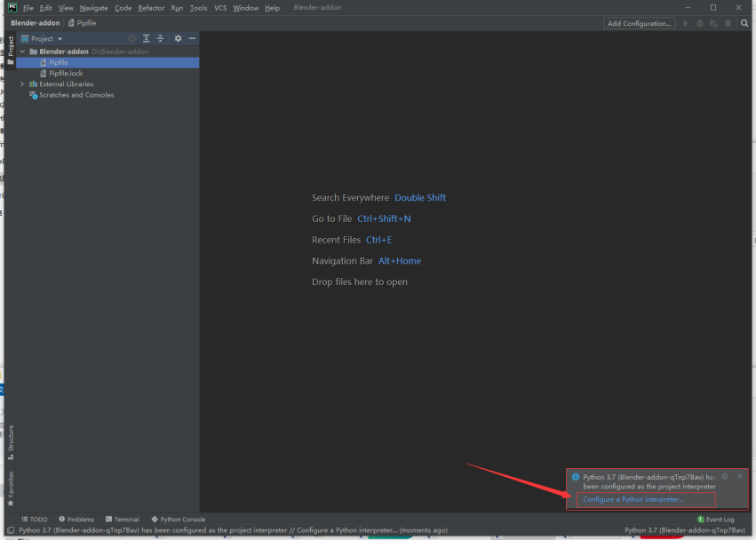The width and height of the screenshot is (756, 540).
Task: Click the Debug bug icon in the toolbar
Action: point(700,23)
